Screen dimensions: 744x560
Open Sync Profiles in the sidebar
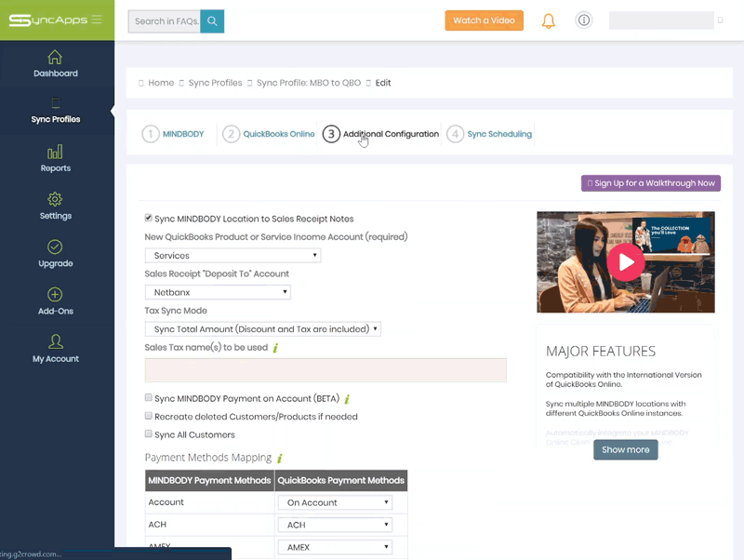click(56, 111)
